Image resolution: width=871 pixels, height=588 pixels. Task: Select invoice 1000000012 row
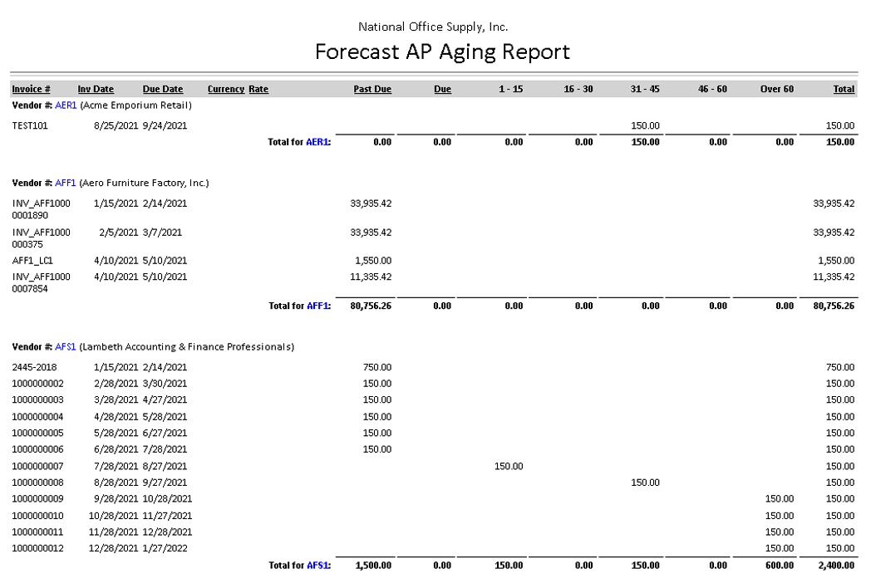(x=37, y=548)
